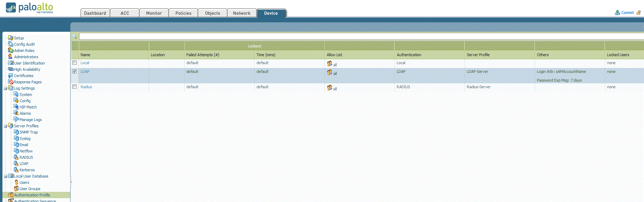644x202 pixels.
Task: Collapse the Server Profiles tree node
Action: 5,126
